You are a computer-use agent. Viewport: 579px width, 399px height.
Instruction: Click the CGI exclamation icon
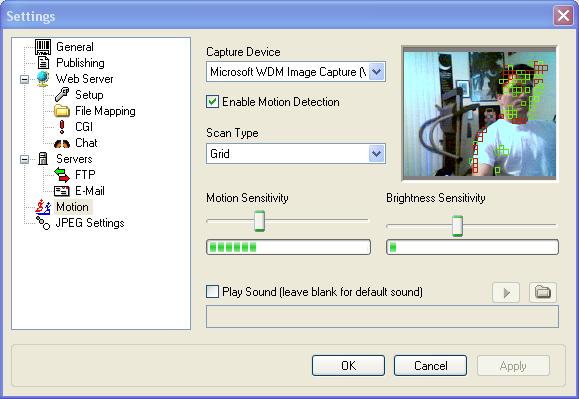62,127
